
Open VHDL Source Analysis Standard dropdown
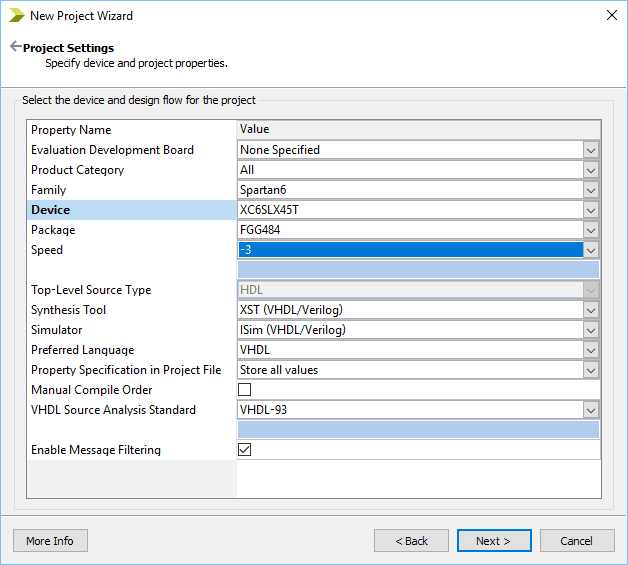tap(591, 410)
